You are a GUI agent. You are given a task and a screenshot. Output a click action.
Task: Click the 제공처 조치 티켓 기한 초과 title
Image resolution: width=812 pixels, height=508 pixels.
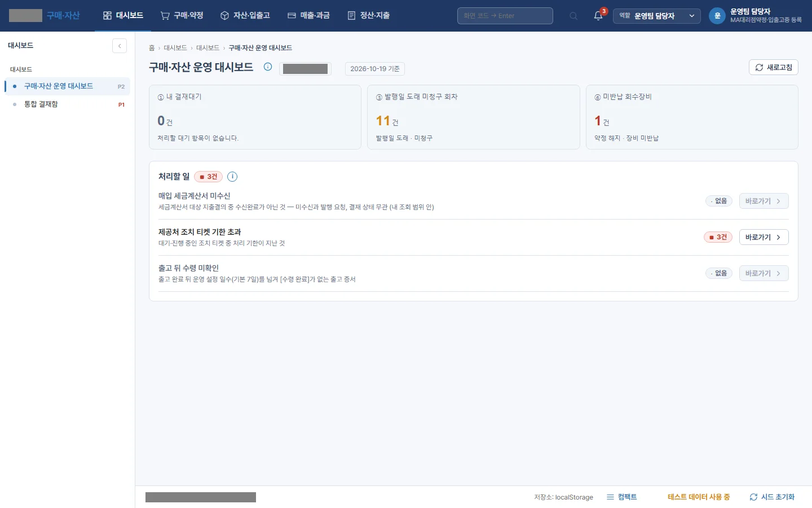[200, 232]
